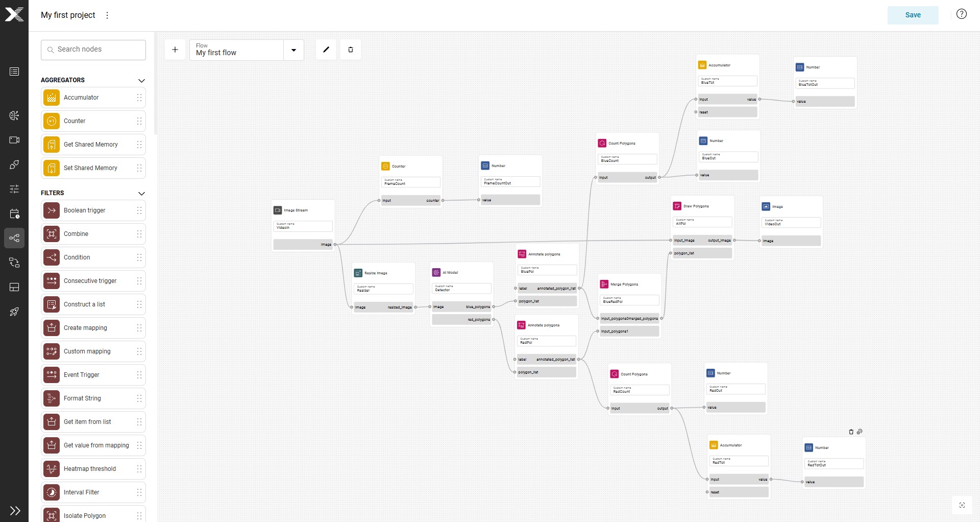
Task: Click the fit-to-view button on canvas
Action: (962, 505)
